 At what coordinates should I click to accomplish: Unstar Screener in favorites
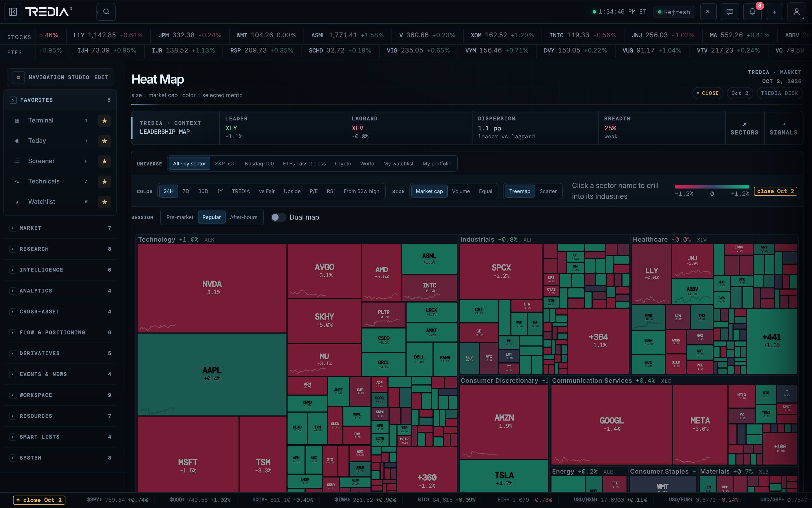[x=104, y=161]
